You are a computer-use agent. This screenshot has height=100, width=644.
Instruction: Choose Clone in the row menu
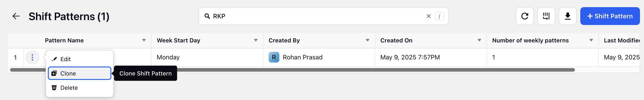80,73
